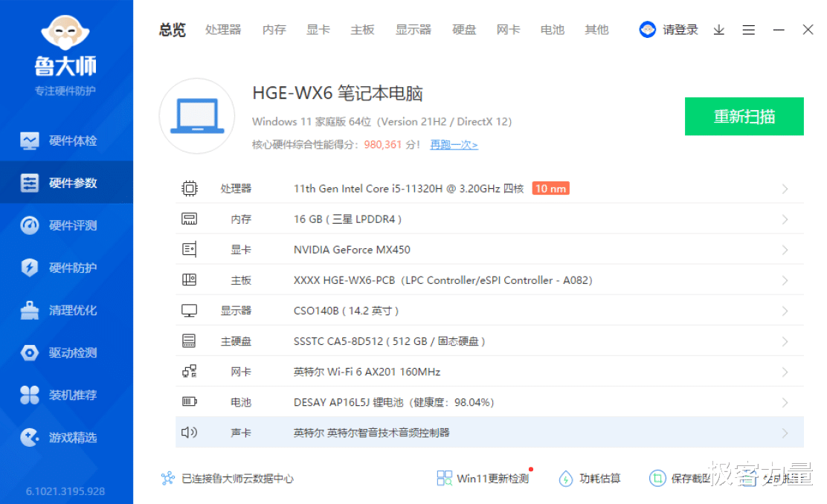The height and width of the screenshot is (504, 827).
Task: Click the 功耗估算 power droplet icon
Action: [x=565, y=478]
